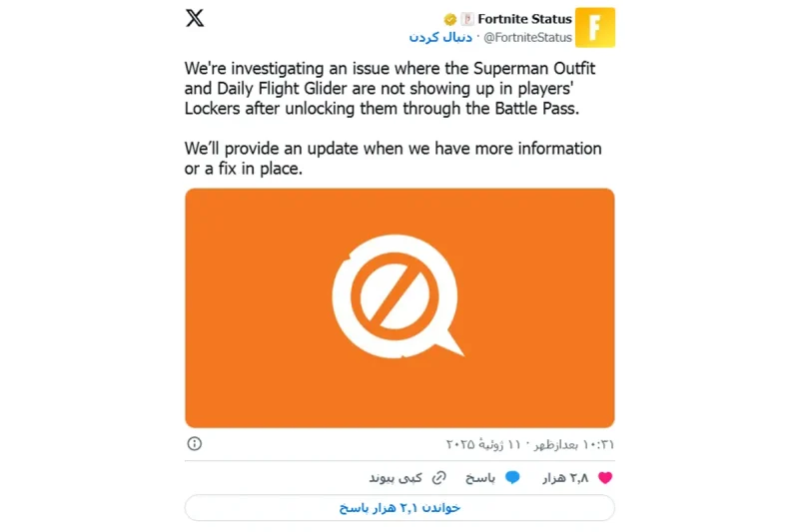This screenshot has width=799, height=532.
Task: Click the X logo
Action: tap(195, 18)
